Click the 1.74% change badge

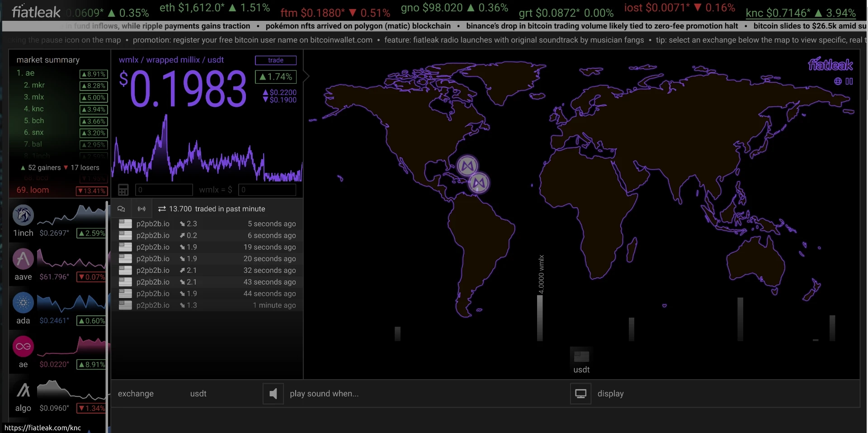click(x=276, y=77)
